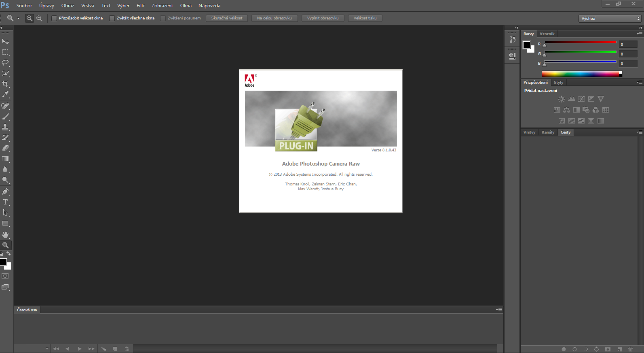Click the 'Na celou obrazovku' button

click(274, 18)
